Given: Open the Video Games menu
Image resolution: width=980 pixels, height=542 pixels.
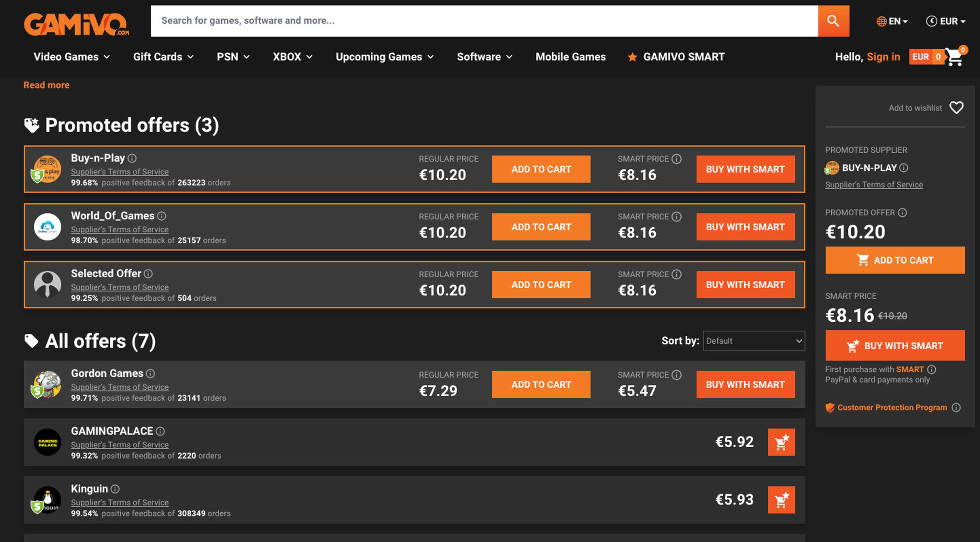Looking at the screenshot, I should (71, 57).
